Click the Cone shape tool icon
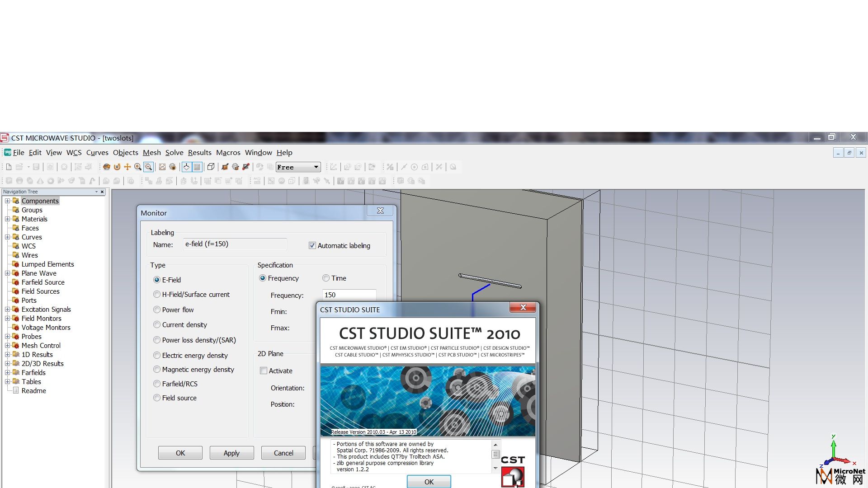The width and height of the screenshot is (868, 488). (40, 181)
